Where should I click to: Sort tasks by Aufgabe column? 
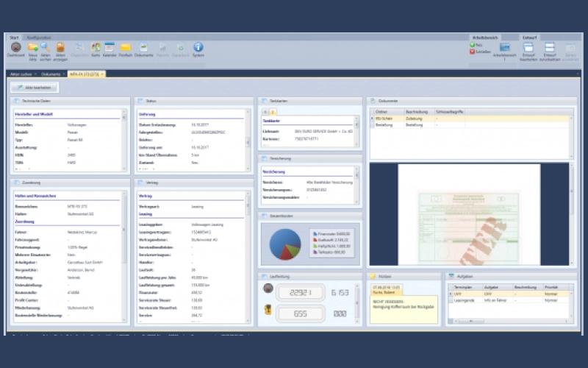497,287
